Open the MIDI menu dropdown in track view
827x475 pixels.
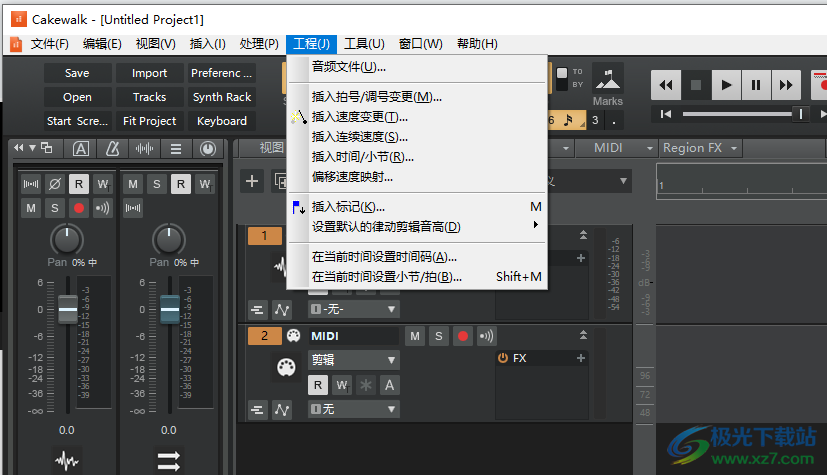(x=616, y=148)
